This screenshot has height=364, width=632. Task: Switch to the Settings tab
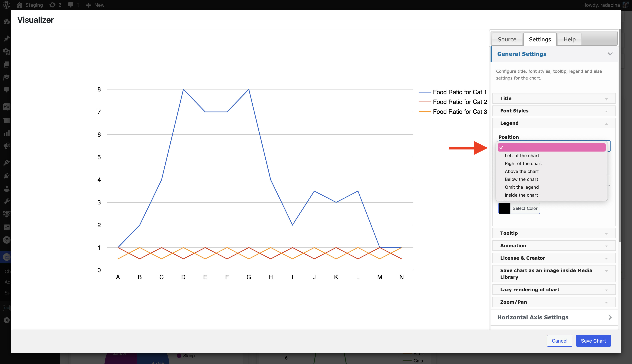point(540,39)
